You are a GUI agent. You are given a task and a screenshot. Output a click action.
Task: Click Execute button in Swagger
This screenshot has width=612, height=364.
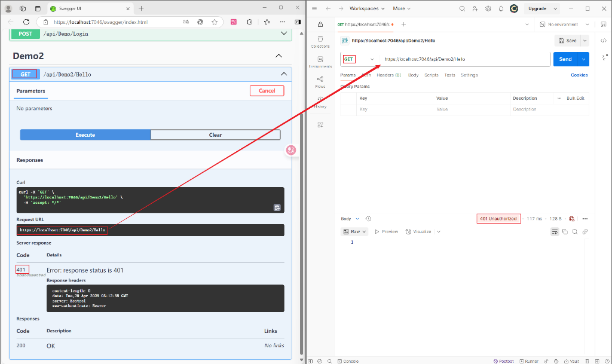85,135
